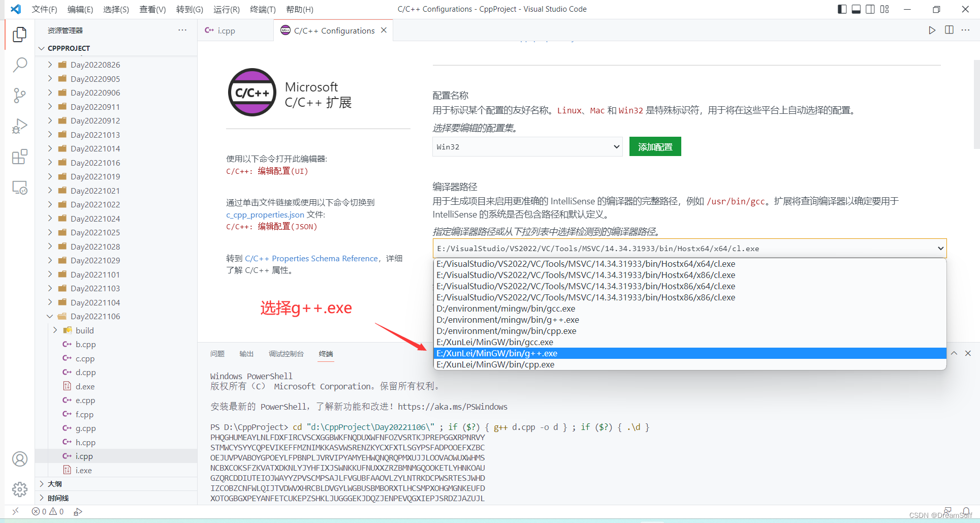Collapse the CPPPROJECT root folder
The height and width of the screenshot is (523, 980).
point(42,48)
